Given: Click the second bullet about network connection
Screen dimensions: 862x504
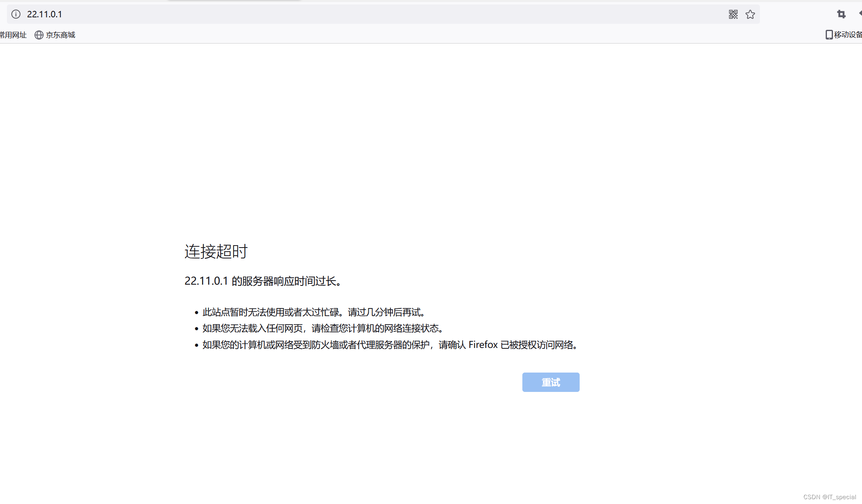Looking at the screenshot, I should pyautogui.click(x=323, y=328).
